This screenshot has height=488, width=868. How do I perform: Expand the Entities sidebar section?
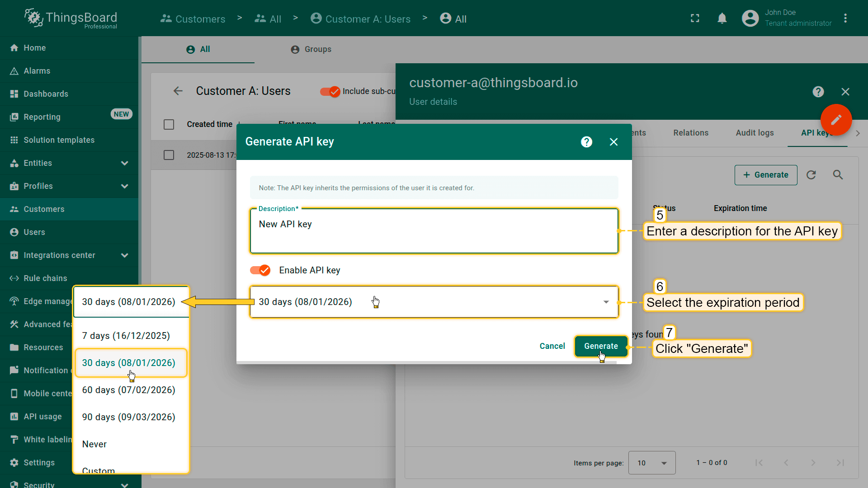point(124,163)
